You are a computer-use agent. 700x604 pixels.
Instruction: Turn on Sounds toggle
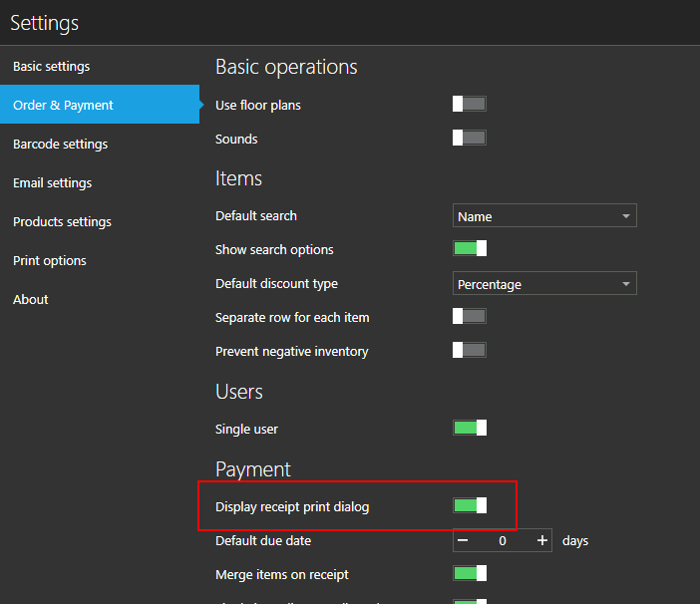pos(470,138)
